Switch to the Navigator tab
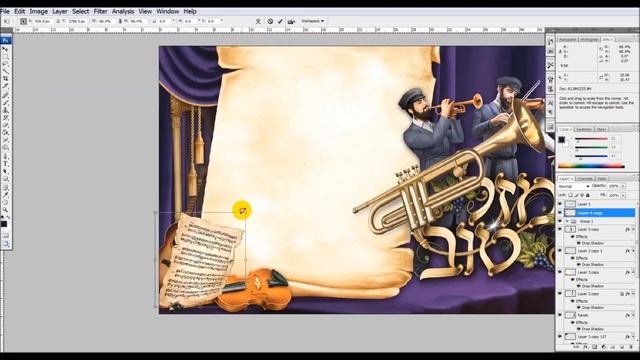640x360 pixels. (568, 40)
